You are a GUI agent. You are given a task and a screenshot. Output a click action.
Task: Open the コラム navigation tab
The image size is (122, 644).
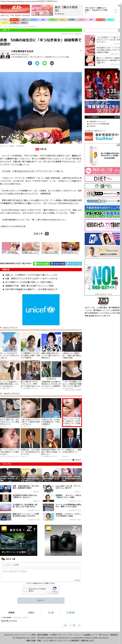click(x=81, y=19)
